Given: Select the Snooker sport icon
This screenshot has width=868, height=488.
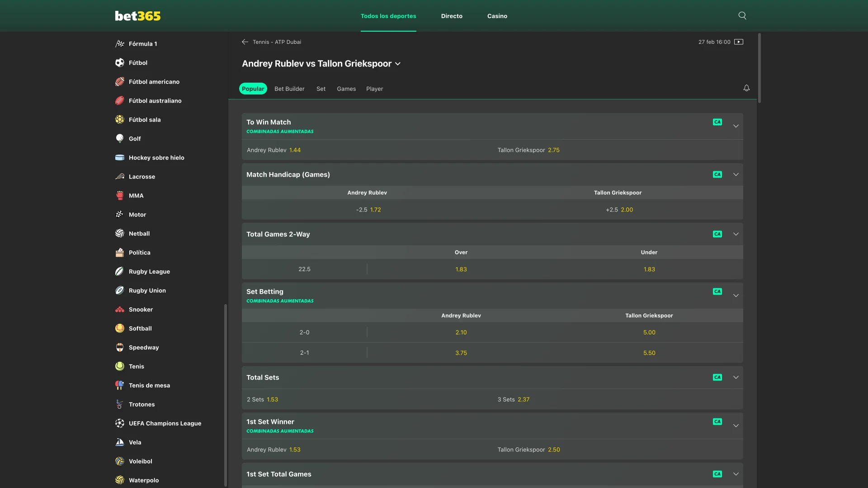Looking at the screenshot, I should [119, 310].
